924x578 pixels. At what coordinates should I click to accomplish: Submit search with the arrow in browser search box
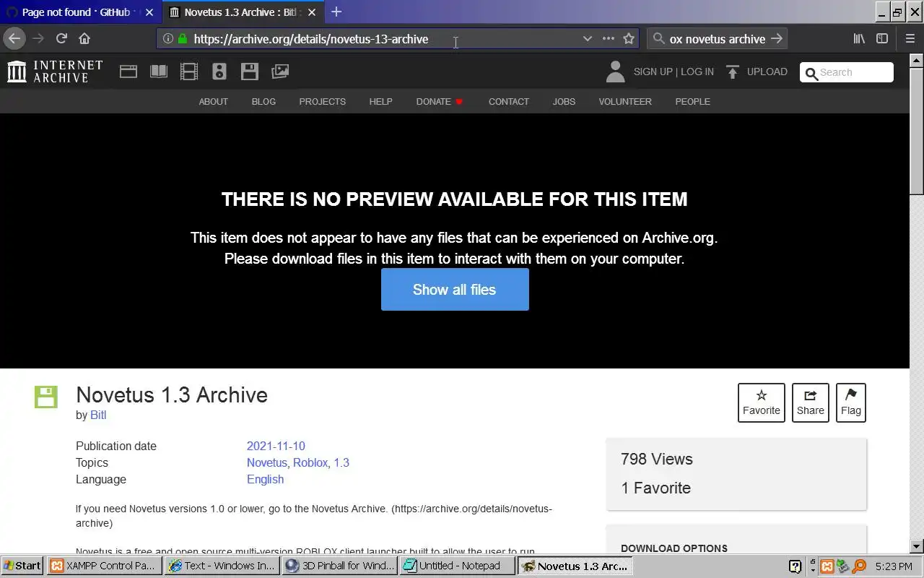tap(777, 39)
